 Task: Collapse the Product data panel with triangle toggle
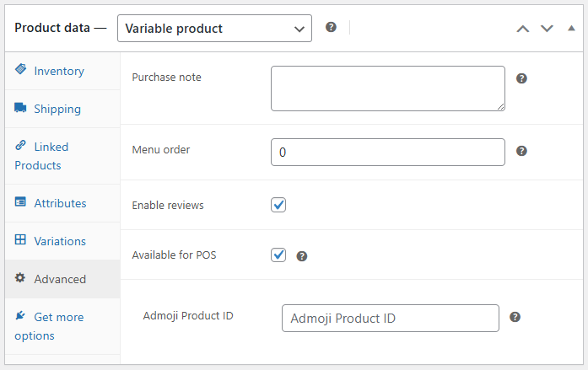571,28
